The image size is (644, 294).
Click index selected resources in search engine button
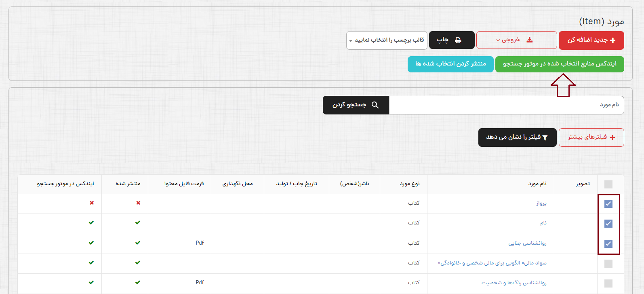tap(559, 64)
